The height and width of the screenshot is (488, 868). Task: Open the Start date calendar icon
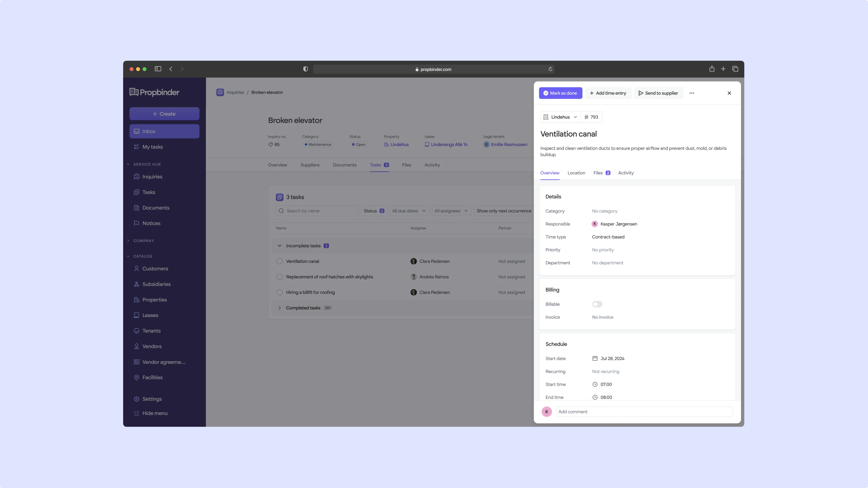tap(595, 358)
